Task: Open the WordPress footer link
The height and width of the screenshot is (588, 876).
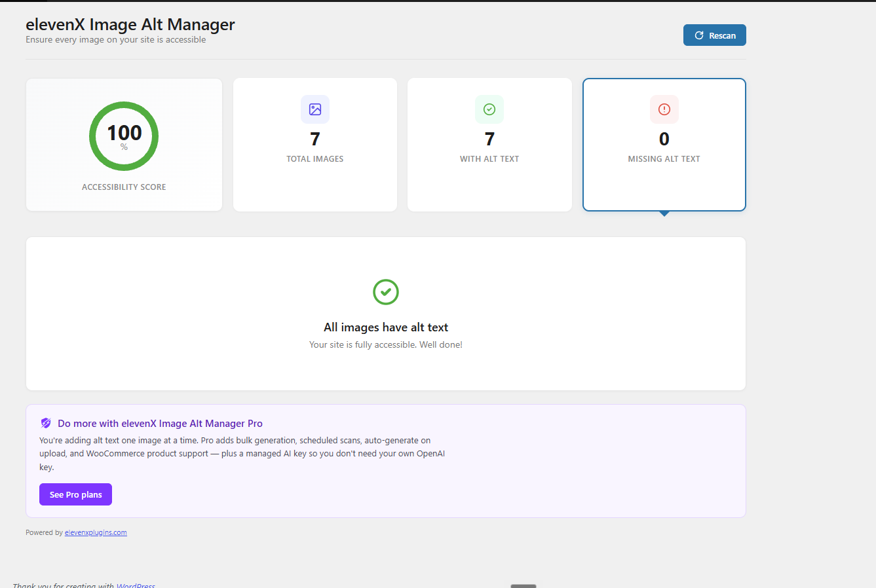Action: (136, 585)
